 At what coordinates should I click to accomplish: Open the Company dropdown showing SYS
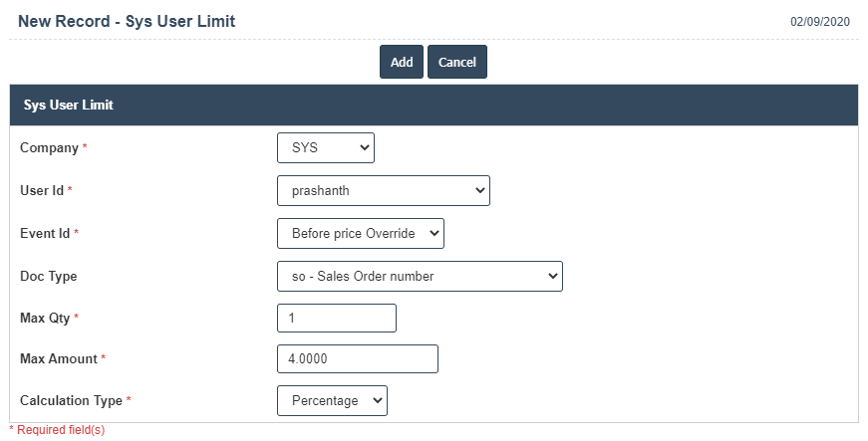pyautogui.click(x=326, y=148)
